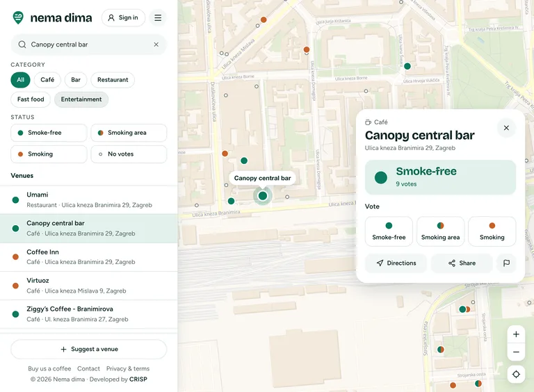Close the Canopy central bar detail card
Viewport: 534px width, 392px height.
[x=506, y=128]
